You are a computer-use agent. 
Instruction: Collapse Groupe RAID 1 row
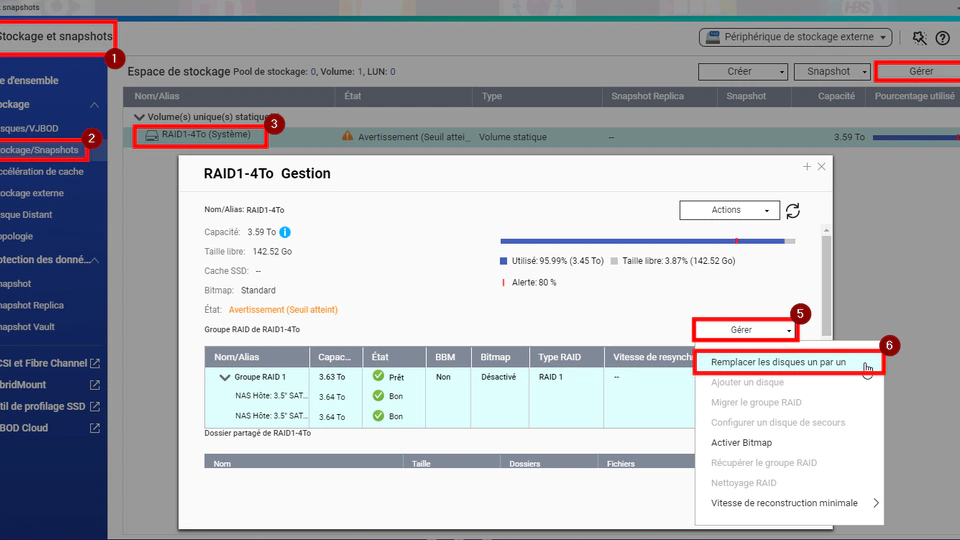(x=225, y=377)
